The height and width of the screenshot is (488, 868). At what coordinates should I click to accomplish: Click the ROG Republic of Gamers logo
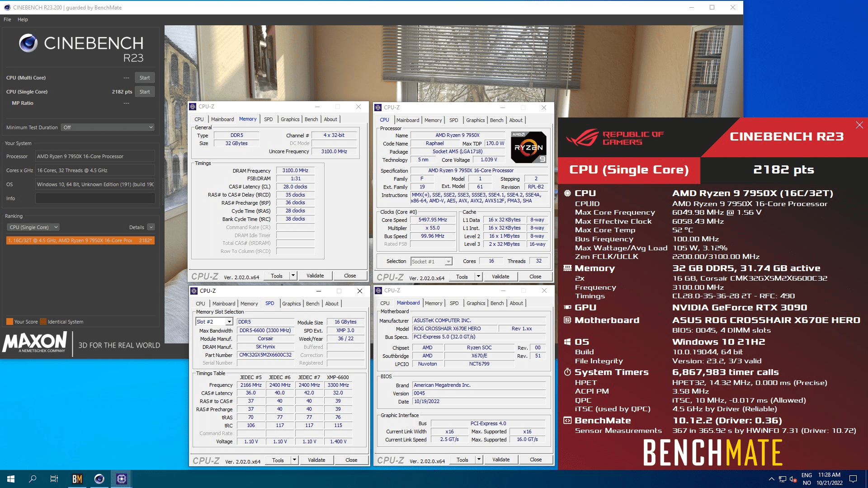click(615, 138)
